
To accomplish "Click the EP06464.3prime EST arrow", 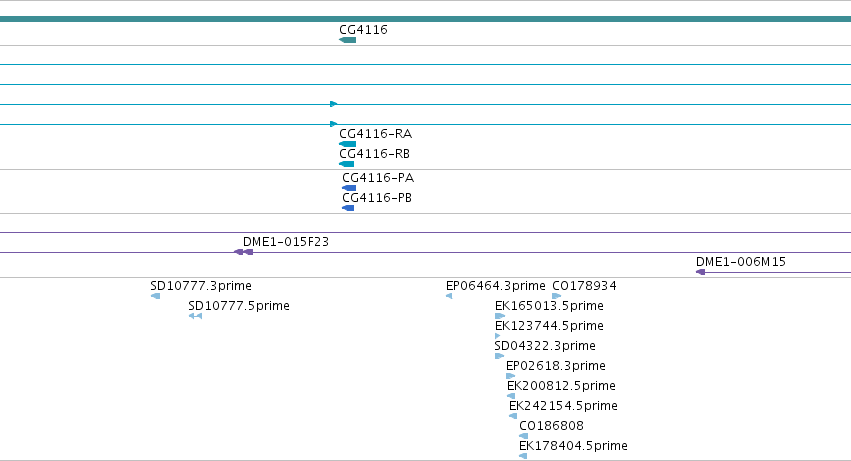I will (x=449, y=296).
